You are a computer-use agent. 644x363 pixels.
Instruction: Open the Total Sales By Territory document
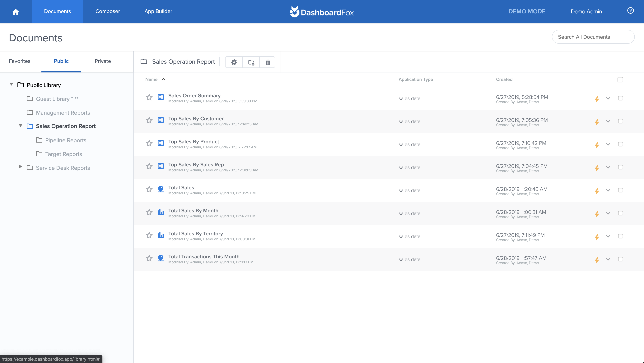coord(195,234)
